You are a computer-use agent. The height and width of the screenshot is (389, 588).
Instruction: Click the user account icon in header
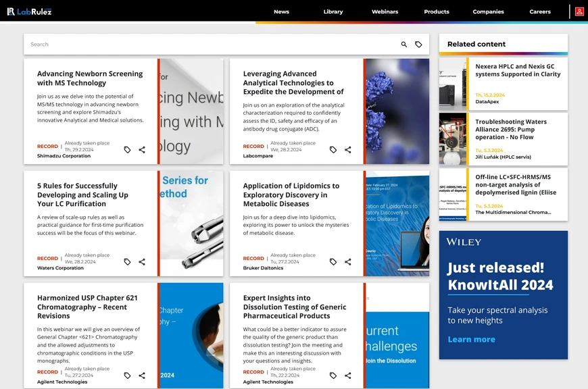579,11
